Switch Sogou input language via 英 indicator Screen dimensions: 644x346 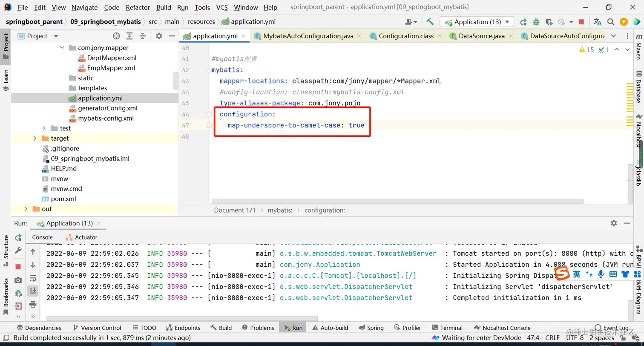tap(577, 274)
